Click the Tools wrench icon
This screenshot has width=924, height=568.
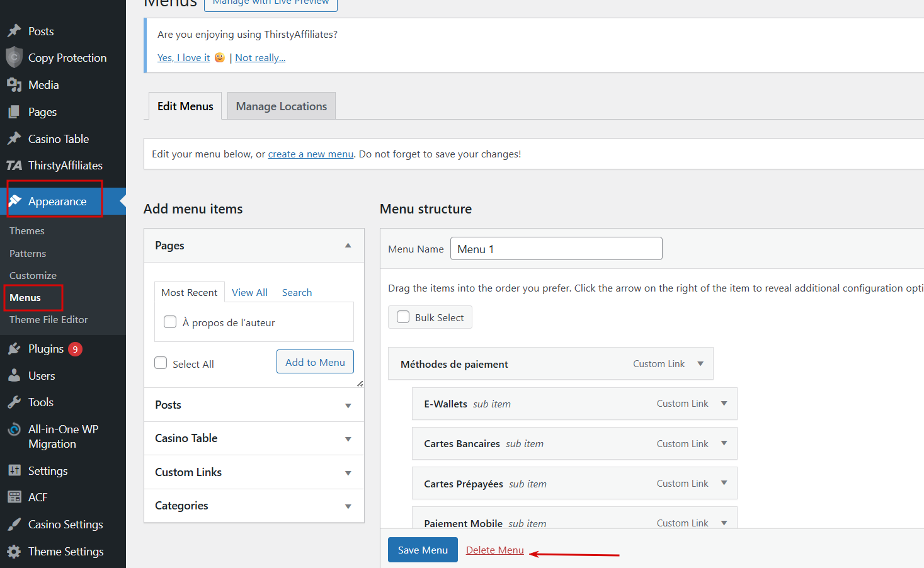coord(14,402)
